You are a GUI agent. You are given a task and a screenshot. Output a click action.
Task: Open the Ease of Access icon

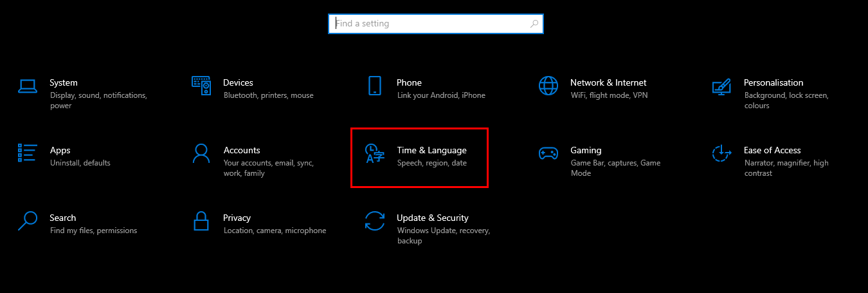tap(721, 153)
